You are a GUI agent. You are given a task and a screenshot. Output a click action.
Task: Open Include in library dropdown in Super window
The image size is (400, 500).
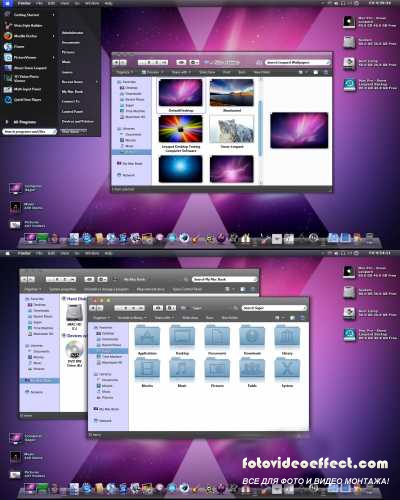[x=132, y=318]
